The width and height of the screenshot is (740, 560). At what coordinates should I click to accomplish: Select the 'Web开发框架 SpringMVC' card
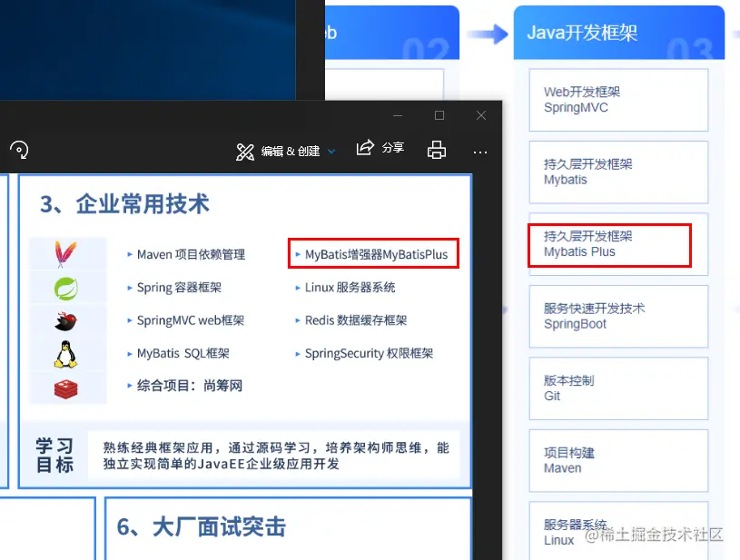click(618, 100)
